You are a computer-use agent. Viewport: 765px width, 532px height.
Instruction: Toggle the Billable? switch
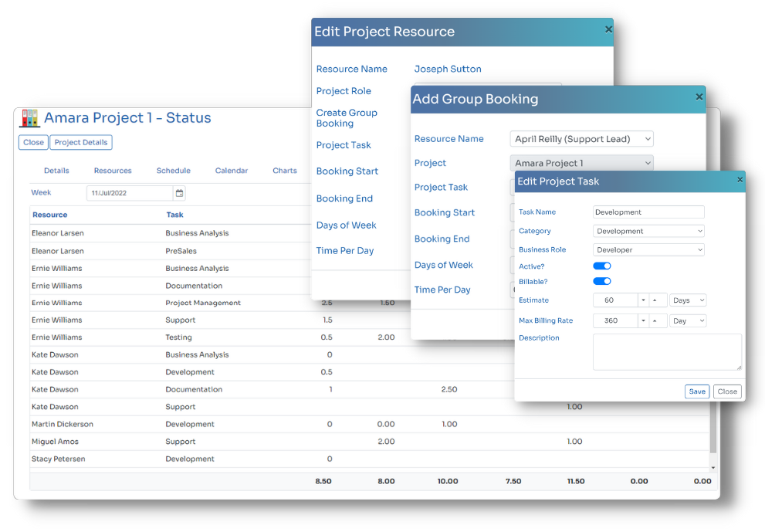tap(602, 282)
